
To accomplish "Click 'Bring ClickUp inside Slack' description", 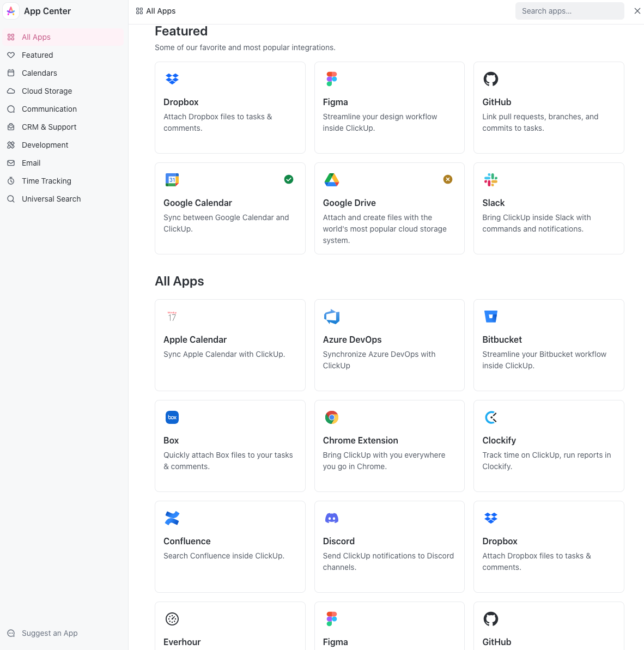I will (x=536, y=223).
